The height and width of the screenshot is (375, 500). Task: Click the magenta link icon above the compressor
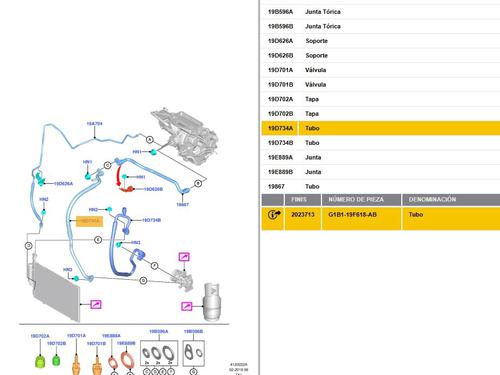click(184, 257)
